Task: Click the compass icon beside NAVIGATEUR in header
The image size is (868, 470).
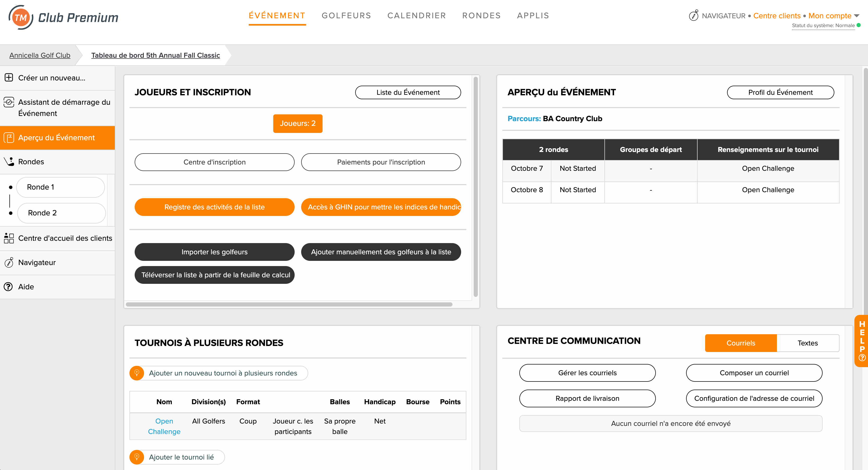Action: click(693, 15)
